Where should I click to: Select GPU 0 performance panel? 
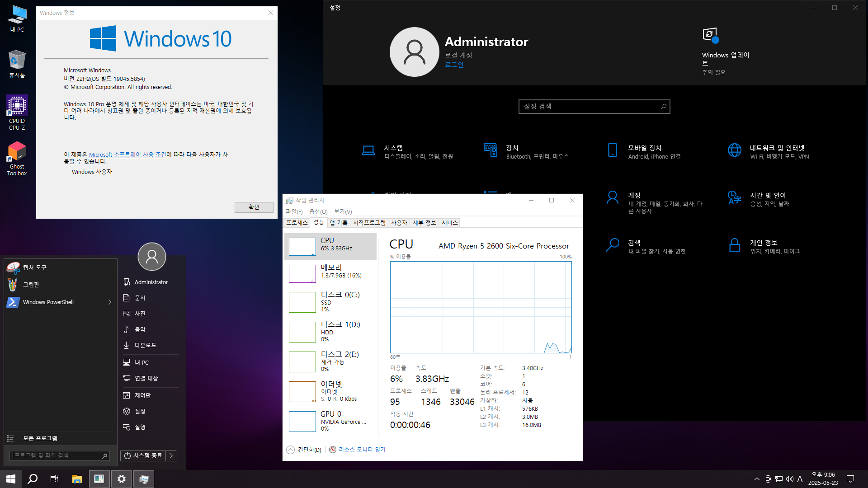click(x=330, y=422)
